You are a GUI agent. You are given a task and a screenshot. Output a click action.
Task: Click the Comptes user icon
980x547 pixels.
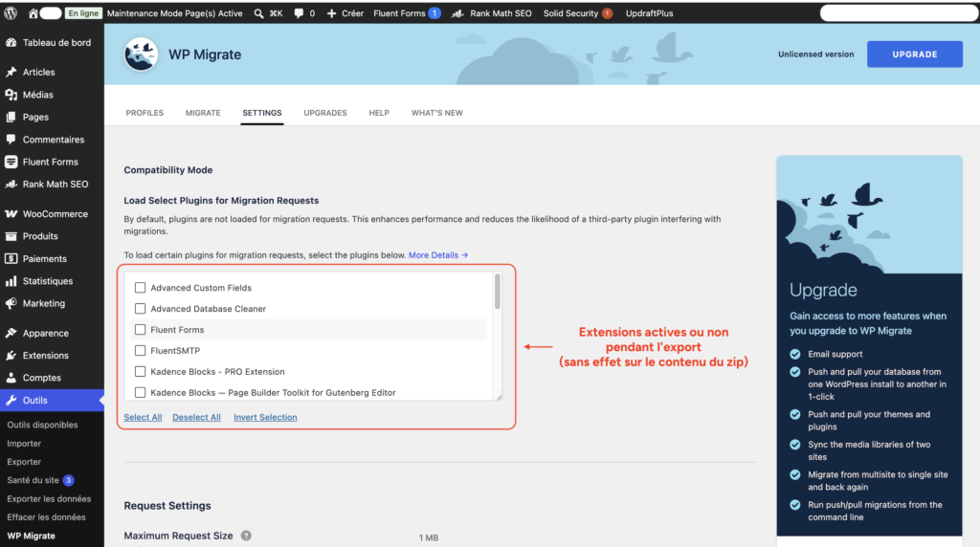[11, 378]
